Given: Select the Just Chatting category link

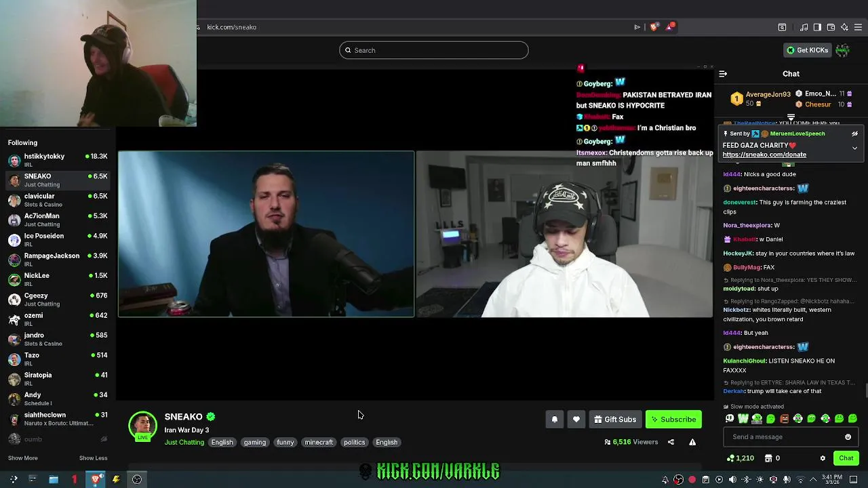Looking at the screenshot, I should [x=184, y=443].
